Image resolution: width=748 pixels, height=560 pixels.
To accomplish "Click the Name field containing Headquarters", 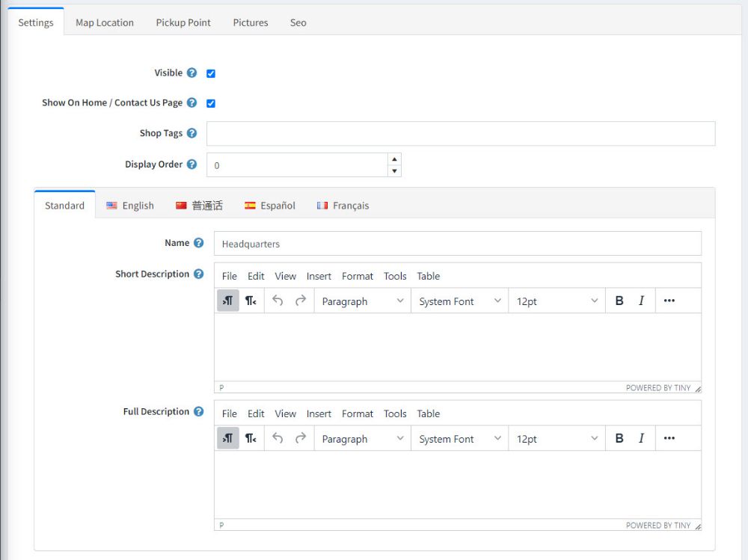I will pyautogui.click(x=458, y=244).
